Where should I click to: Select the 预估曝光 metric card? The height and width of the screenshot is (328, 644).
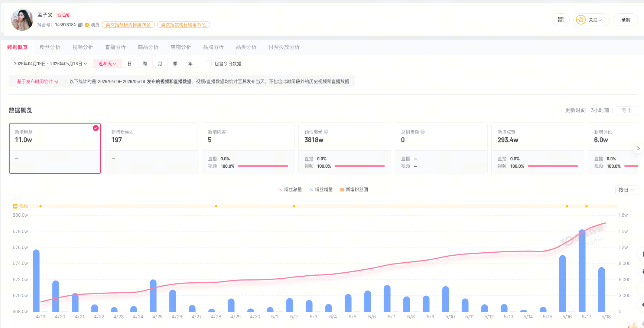coord(345,148)
